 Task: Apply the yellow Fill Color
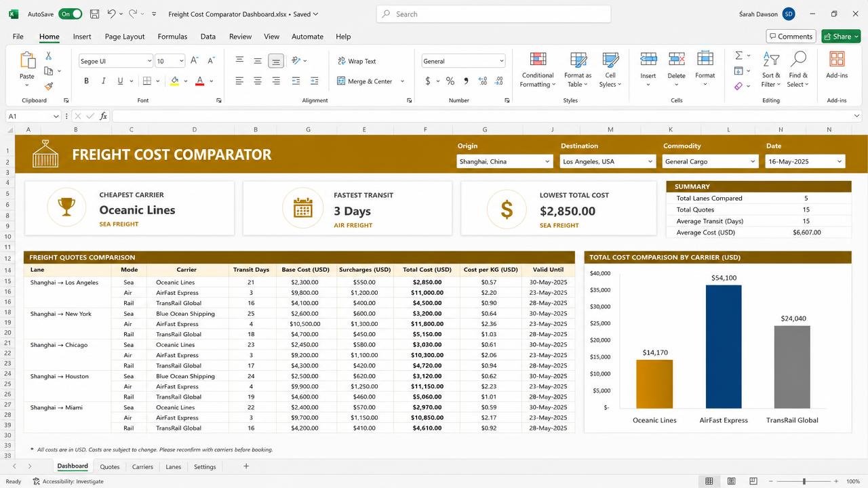[174, 81]
